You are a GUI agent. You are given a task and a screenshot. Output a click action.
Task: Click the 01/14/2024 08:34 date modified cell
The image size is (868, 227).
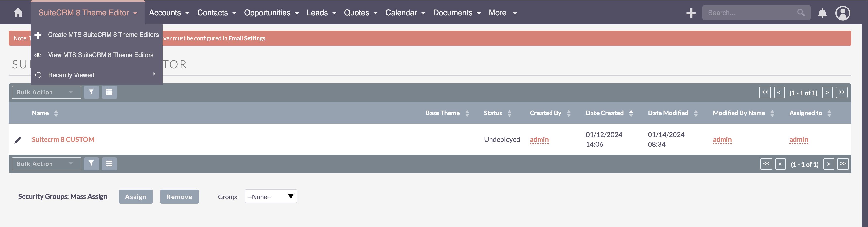coord(666,139)
